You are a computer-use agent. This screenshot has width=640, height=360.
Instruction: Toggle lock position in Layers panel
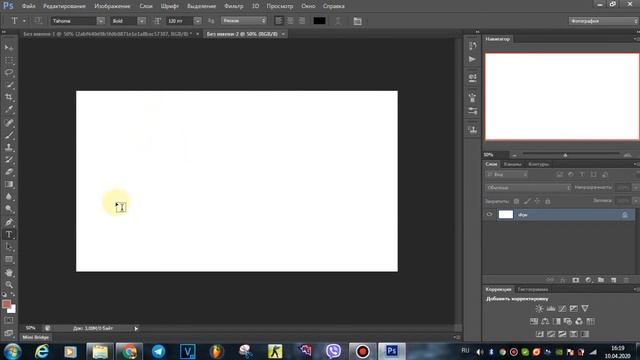click(537, 201)
